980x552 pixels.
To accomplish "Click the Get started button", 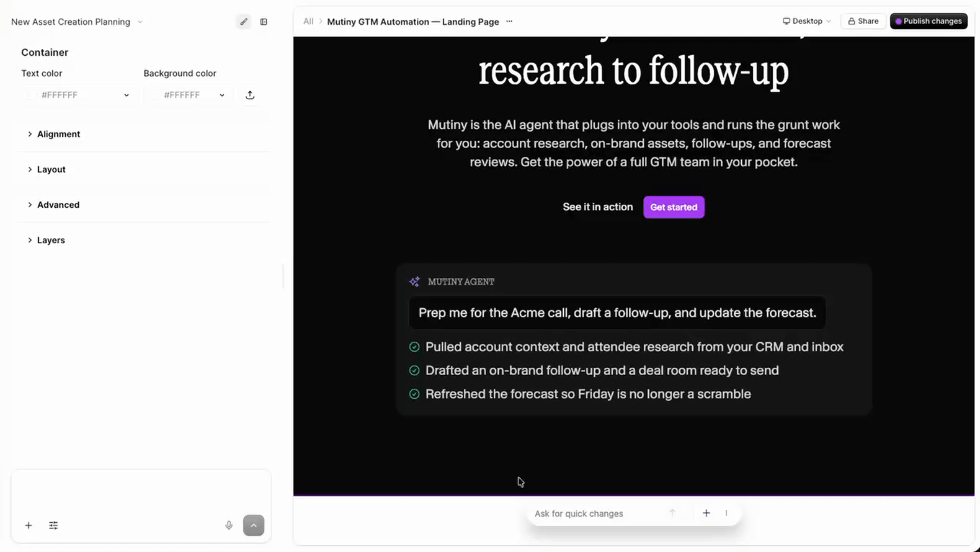I will coord(674,207).
